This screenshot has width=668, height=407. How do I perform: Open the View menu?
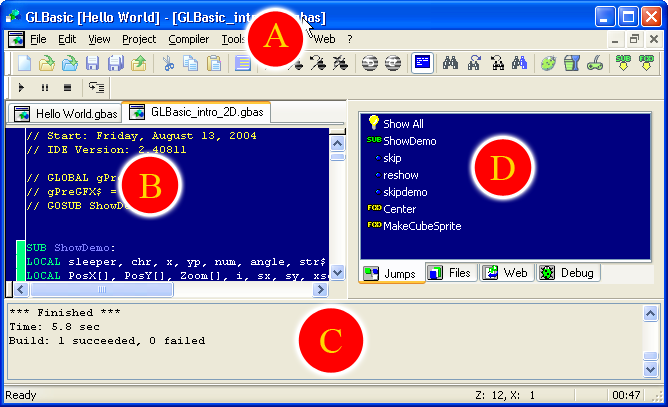[99, 39]
